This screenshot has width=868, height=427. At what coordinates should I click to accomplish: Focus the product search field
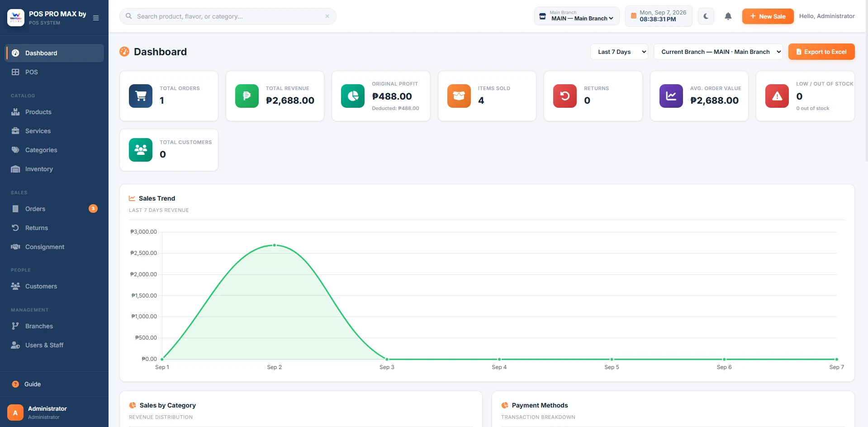pyautogui.click(x=228, y=16)
